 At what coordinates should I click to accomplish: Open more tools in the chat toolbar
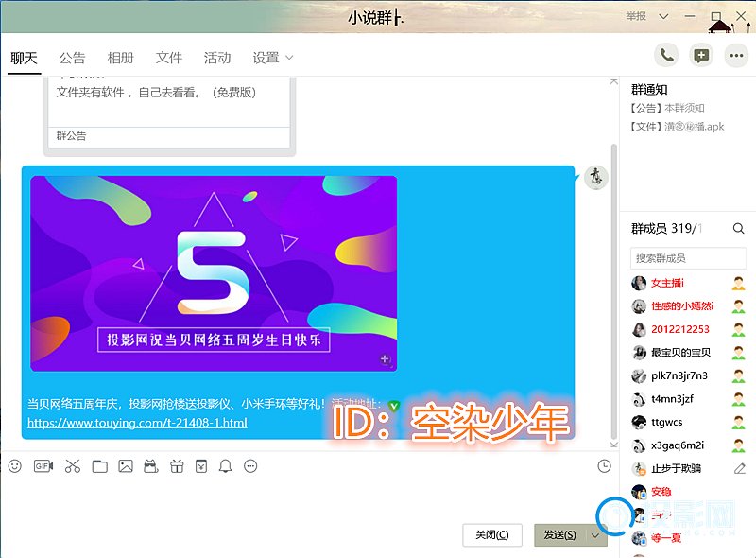coord(250,466)
